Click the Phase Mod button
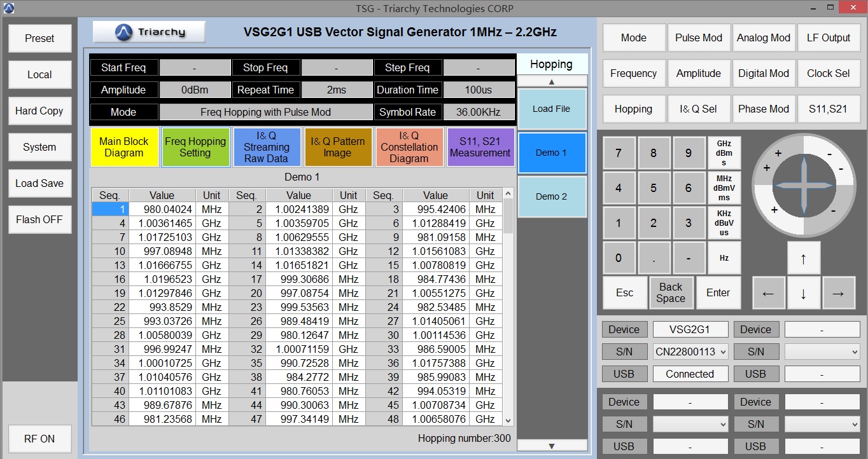868x459 pixels. coord(764,109)
